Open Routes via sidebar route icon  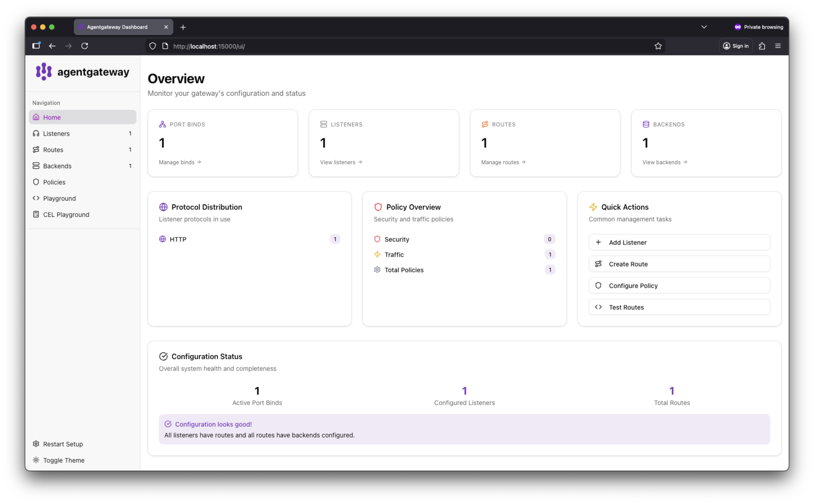click(36, 150)
